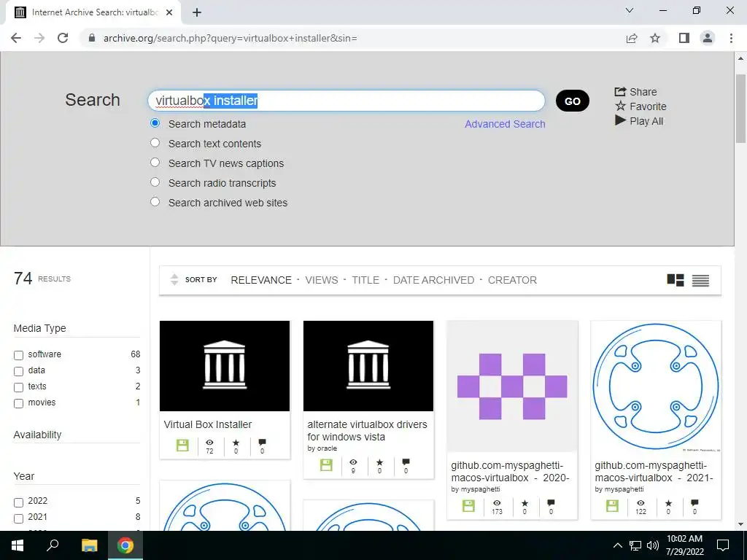Check the 2022 year filter
Image resolution: width=747 pixels, height=560 pixels.
pos(18,502)
